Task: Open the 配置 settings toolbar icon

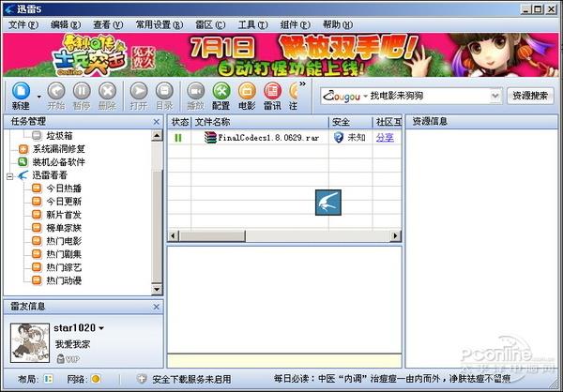Action: (x=221, y=96)
